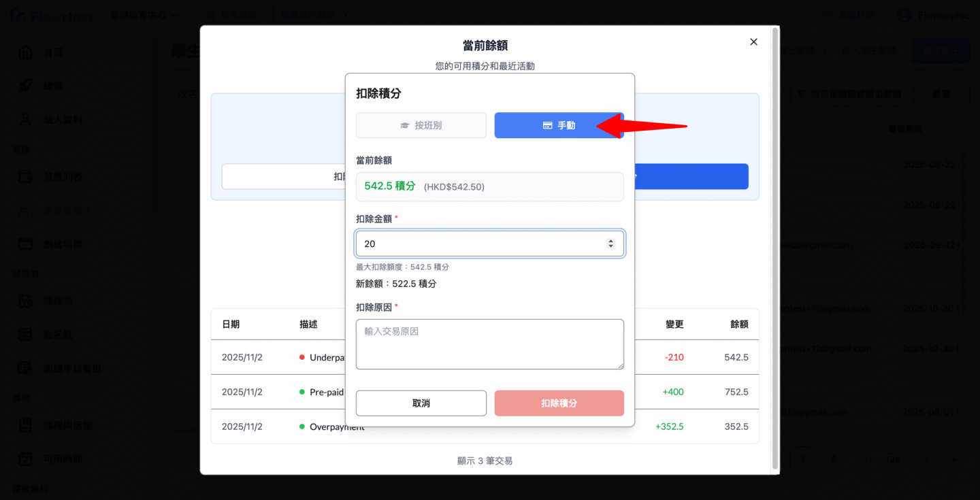Viewport: 980px width, 500px height.
Task: Click the wallet icon in sidebar
Action: 25,177
